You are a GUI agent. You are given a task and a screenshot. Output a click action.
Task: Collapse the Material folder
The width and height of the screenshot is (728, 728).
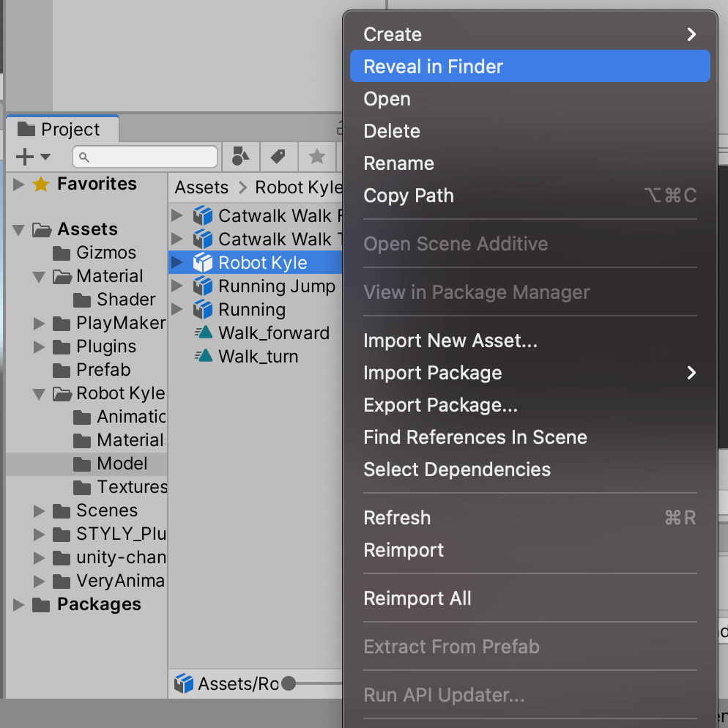[x=39, y=277]
